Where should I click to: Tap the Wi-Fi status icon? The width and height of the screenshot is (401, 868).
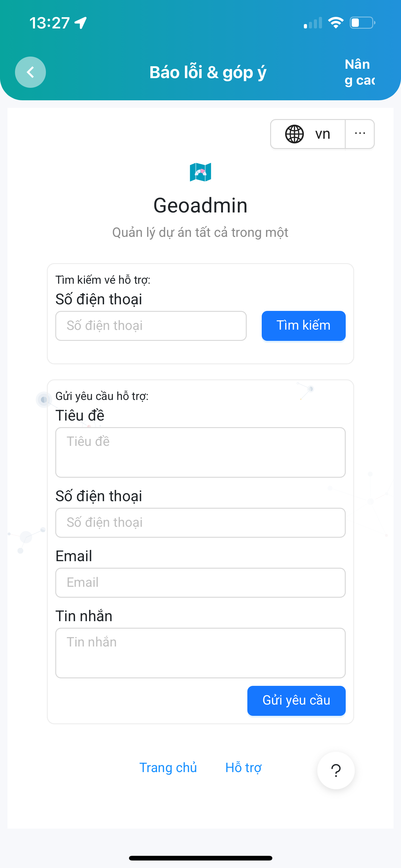coord(335,23)
